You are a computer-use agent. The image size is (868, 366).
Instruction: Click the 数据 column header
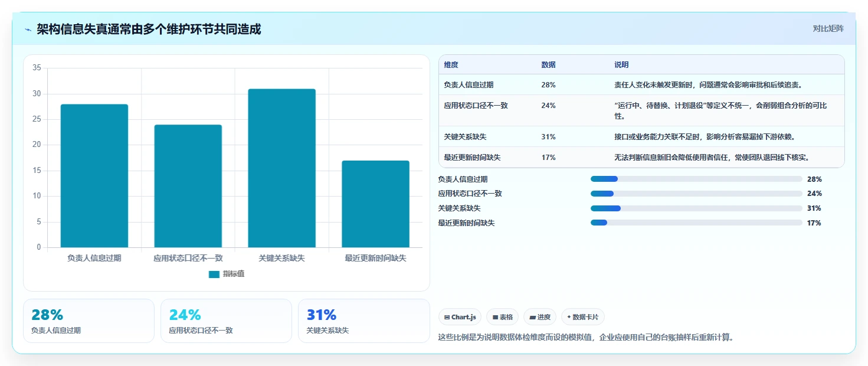(548, 65)
